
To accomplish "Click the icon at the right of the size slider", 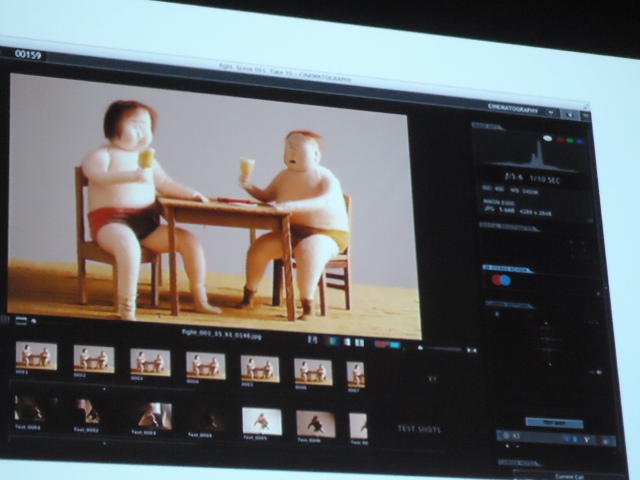I will [471, 350].
